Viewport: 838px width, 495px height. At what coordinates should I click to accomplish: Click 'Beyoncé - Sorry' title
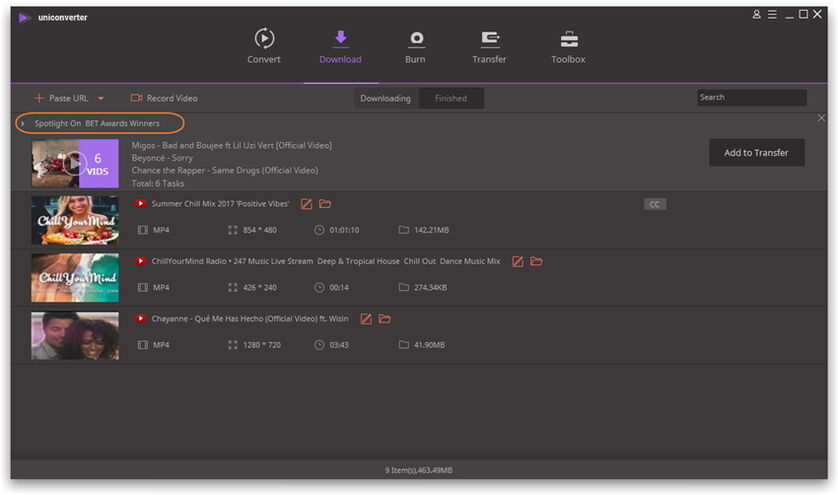pos(162,158)
